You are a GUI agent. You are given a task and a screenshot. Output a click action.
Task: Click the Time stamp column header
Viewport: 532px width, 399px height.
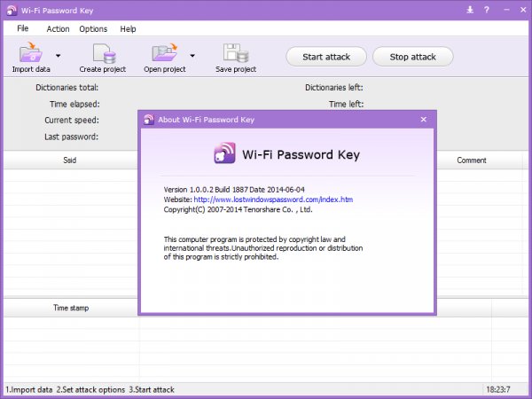tap(71, 308)
